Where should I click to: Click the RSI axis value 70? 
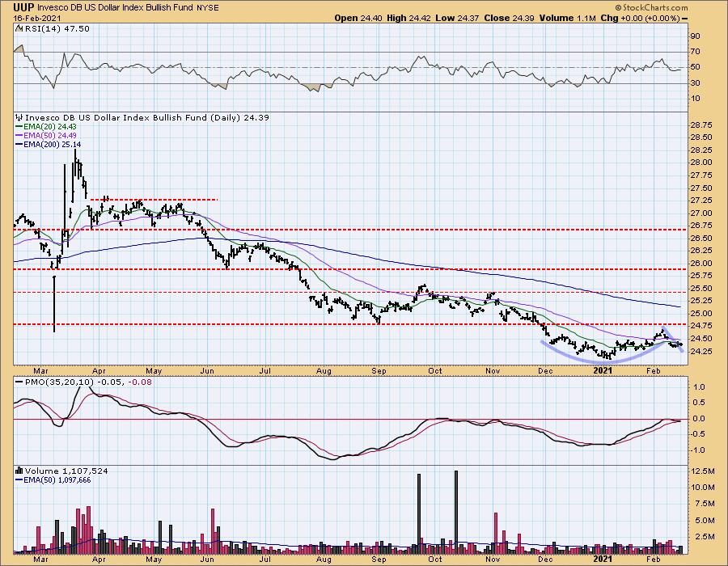(x=696, y=52)
